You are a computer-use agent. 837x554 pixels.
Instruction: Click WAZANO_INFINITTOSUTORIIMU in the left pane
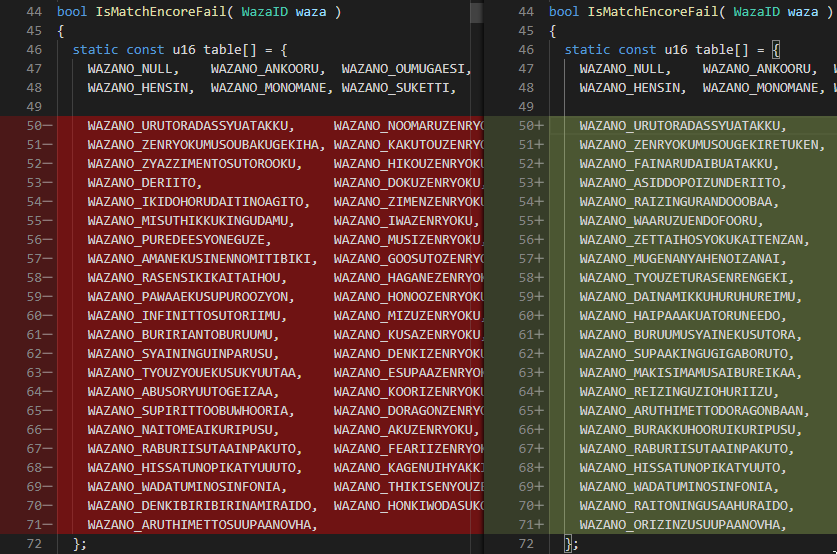pyautogui.click(x=187, y=316)
